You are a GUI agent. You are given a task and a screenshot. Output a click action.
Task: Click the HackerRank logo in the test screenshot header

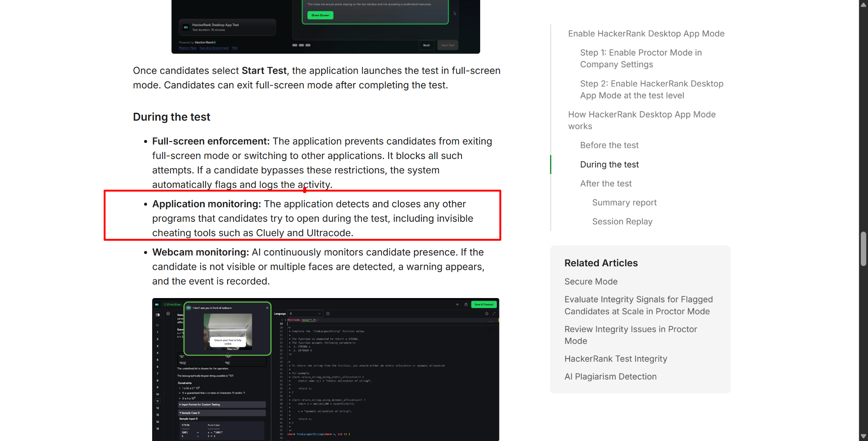click(x=157, y=304)
